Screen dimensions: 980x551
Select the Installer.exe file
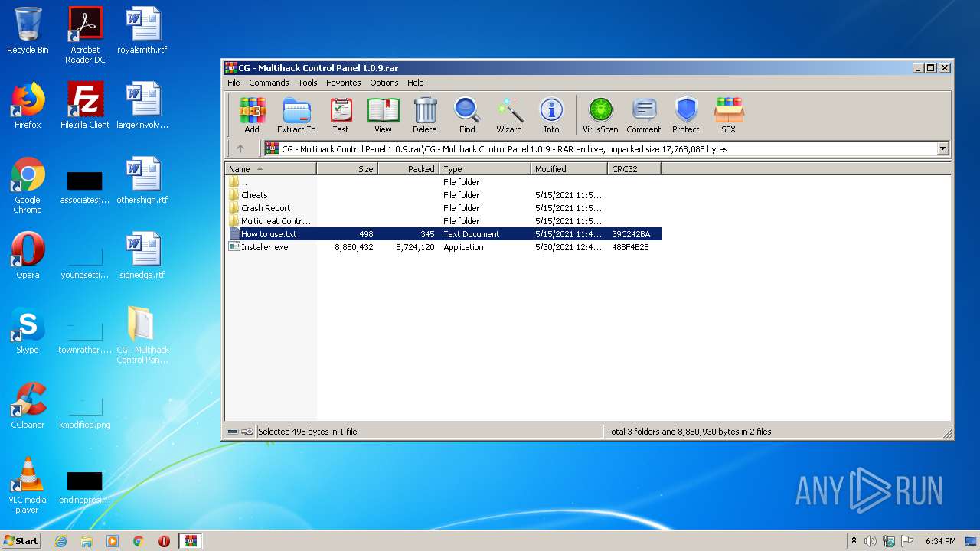click(443, 247)
